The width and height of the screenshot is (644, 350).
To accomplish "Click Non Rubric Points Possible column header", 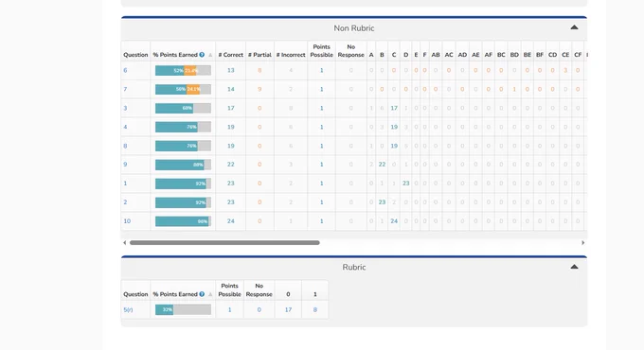I will 321,51.
